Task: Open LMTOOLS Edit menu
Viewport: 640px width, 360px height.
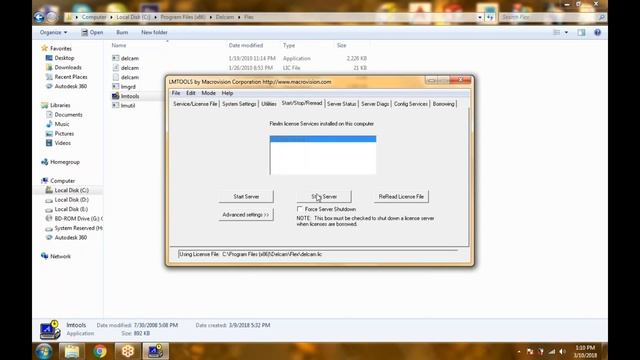Action: pyautogui.click(x=191, y=93)
